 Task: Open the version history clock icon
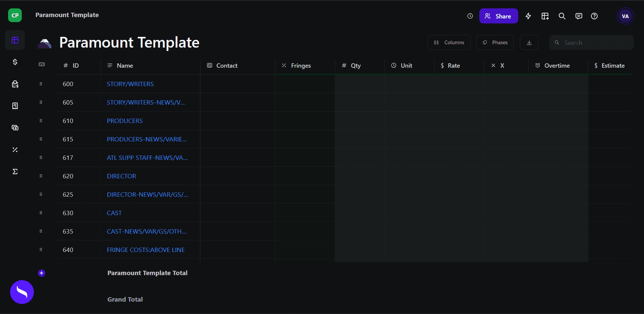(x=470, y=16)
